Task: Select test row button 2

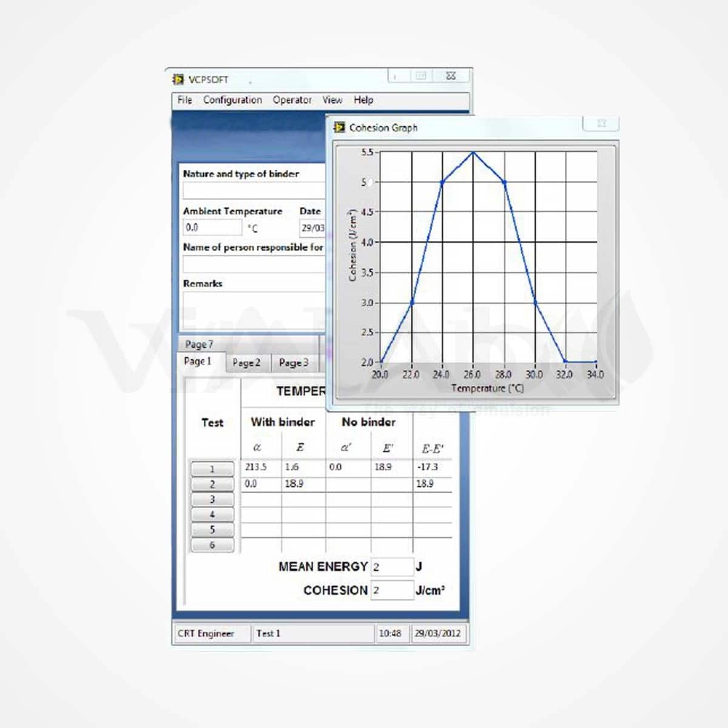Action: (x=212, y=484)
